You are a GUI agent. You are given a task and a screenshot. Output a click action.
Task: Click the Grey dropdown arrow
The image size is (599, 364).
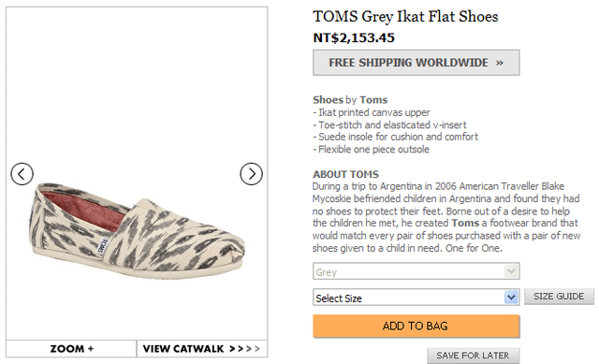(x=511, y=271)
